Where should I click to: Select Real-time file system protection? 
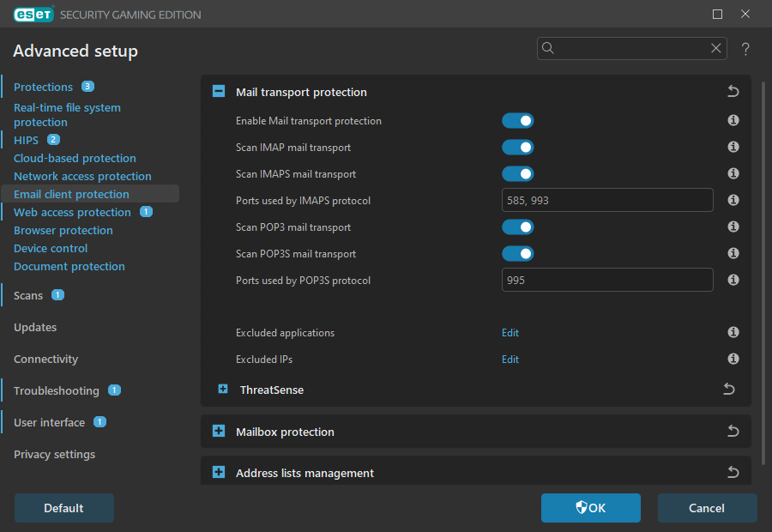(x=67, y=115)
